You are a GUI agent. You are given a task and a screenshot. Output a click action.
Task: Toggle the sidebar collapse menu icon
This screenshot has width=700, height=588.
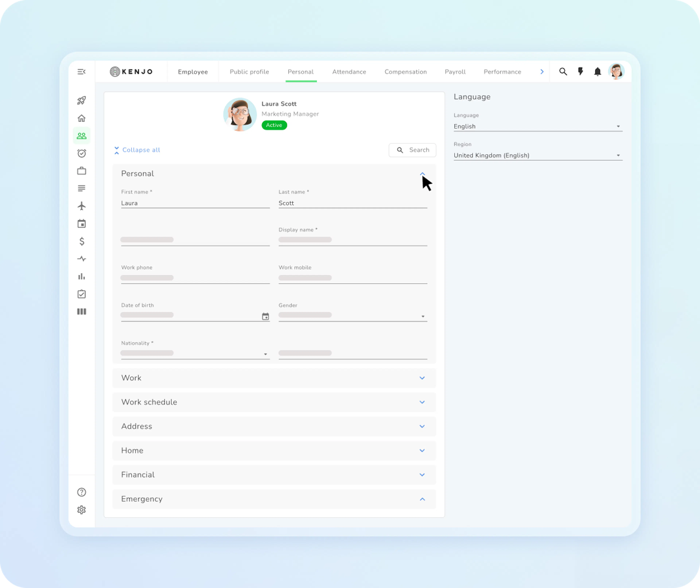[82, 72]
